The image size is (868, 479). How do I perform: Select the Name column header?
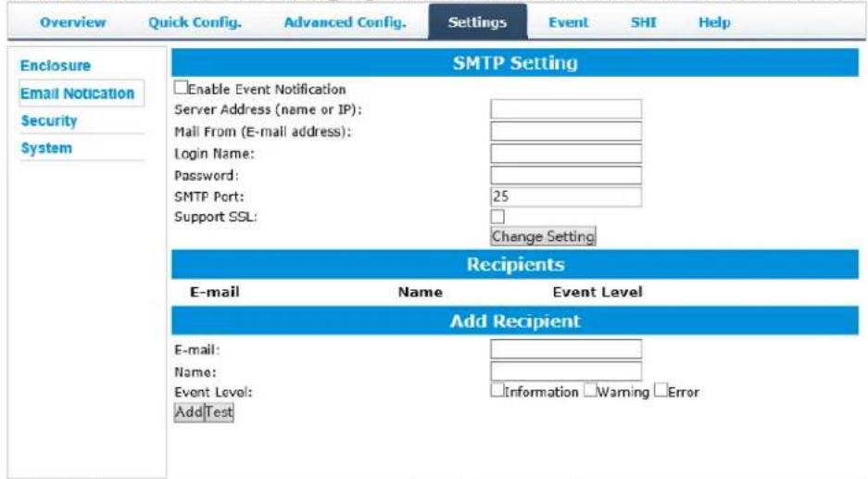421,292
